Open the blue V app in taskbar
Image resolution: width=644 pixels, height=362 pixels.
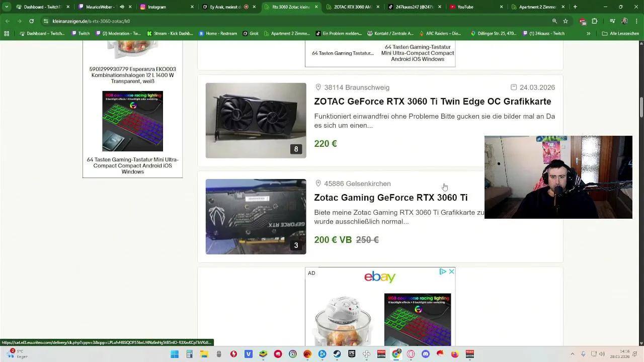coord(249,354)
